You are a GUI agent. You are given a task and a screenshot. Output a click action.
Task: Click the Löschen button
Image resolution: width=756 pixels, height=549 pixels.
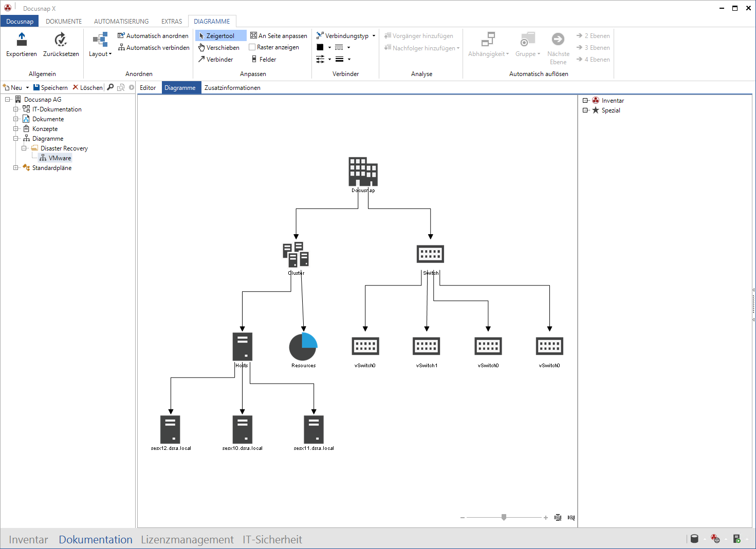87,88
